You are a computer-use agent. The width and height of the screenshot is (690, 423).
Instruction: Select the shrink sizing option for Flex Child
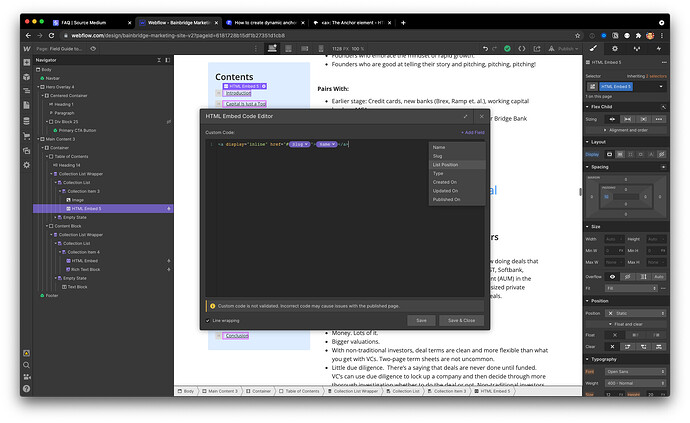[612, 119]
